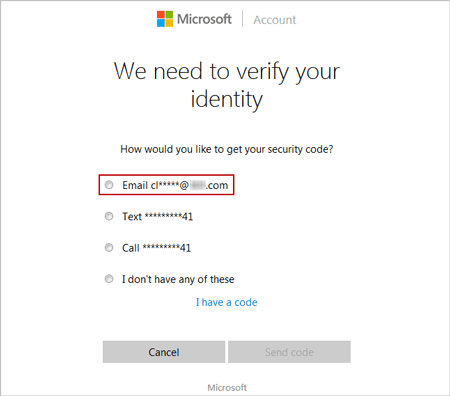Click the Microsoft wordmark in the header
This screenshot has width=450, height=396.
point(204,19)
